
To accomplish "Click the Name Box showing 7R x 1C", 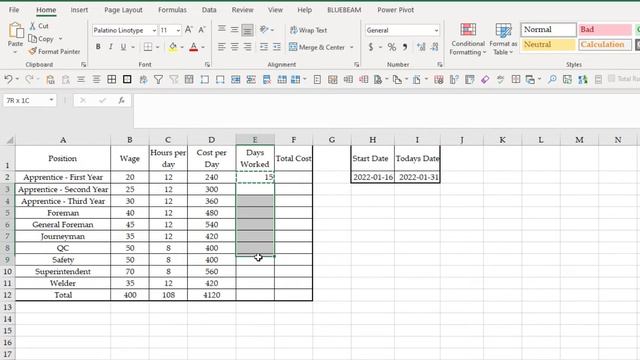I will tap(29, 100).
